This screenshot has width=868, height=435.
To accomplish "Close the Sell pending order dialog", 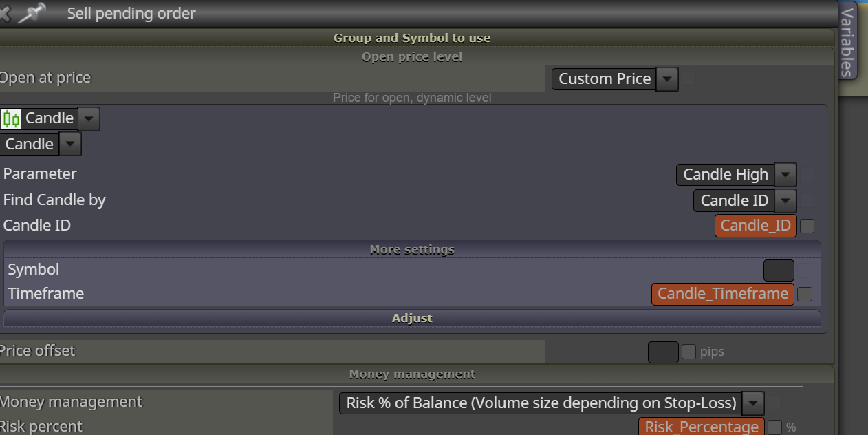I will click(4, 12).
